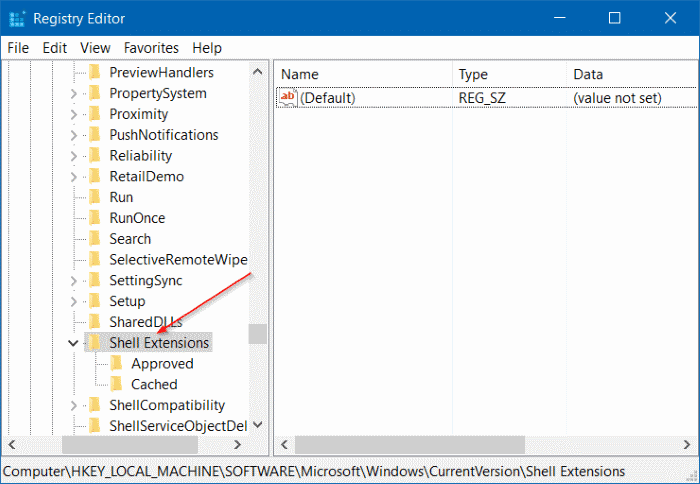Click the PushNotifications folder icon
Viewport: 700px width, 484px height.
click(x=95, y=135)
